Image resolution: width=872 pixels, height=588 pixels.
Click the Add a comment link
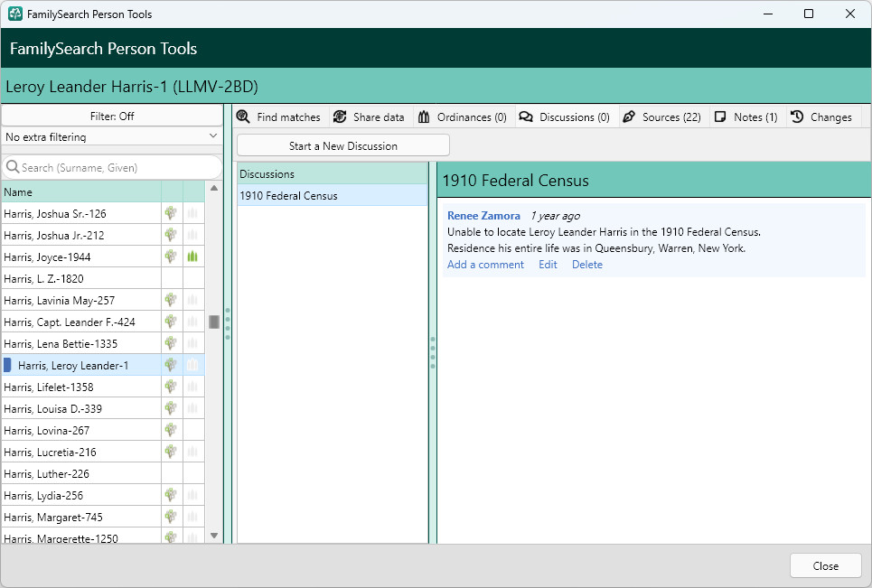(x=485, y=265)
